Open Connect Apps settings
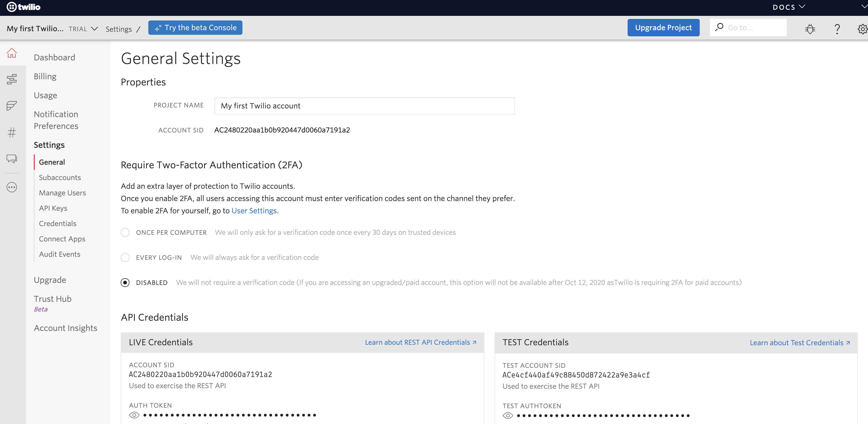The height and width of the screenshot is (424, 868). pos(62,239)
